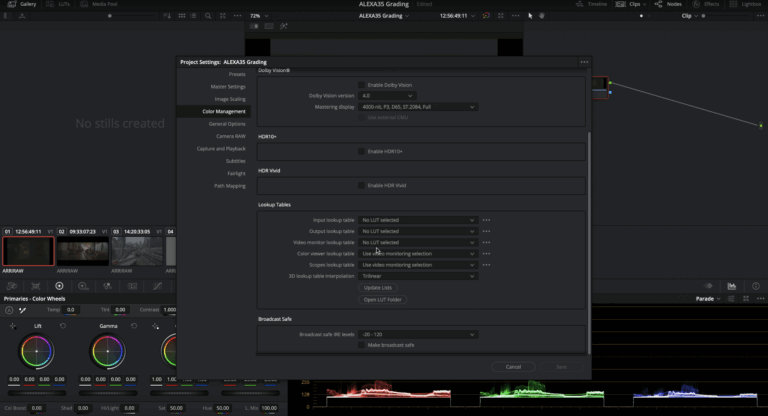Select Camera RAW in settings sidebar
This screenshot has height=416, width=768.
[x=230, y=136]
